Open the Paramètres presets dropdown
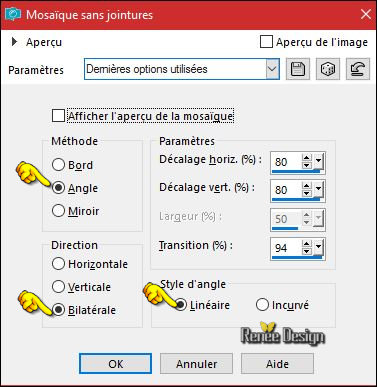The height and width of the screenshot is (387, 377). pyautogui.click(x=272, y=69)
